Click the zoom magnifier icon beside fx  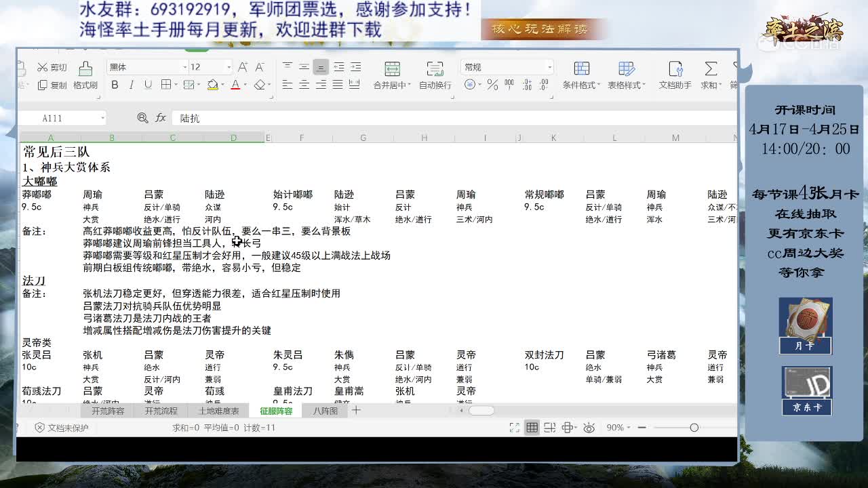(142, 118)
